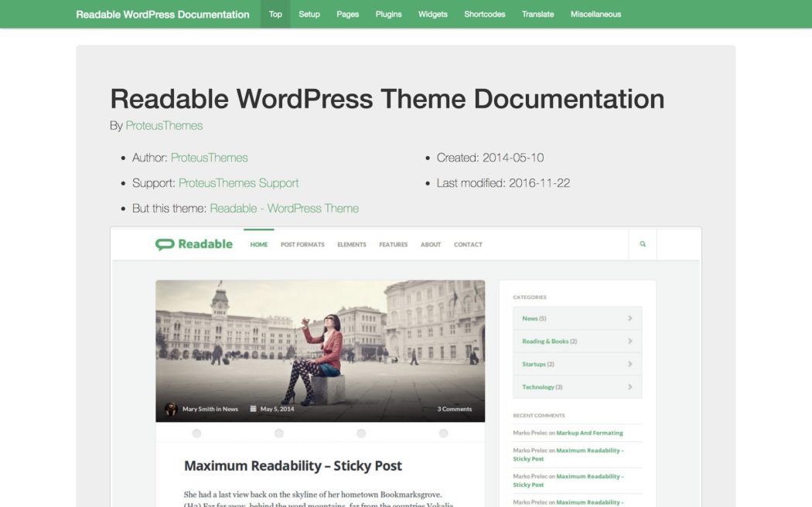
Task: Open the Setup documentation section
Action: (309, 14)
